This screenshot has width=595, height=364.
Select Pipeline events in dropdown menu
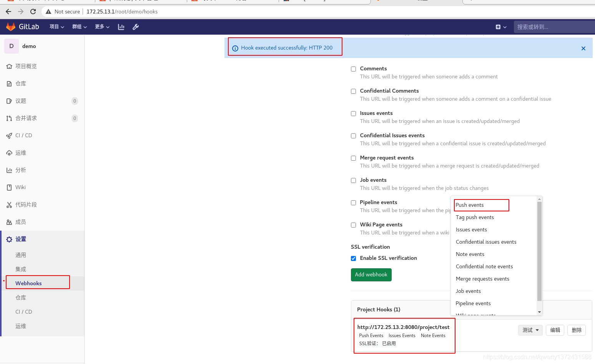click(473, 304)
